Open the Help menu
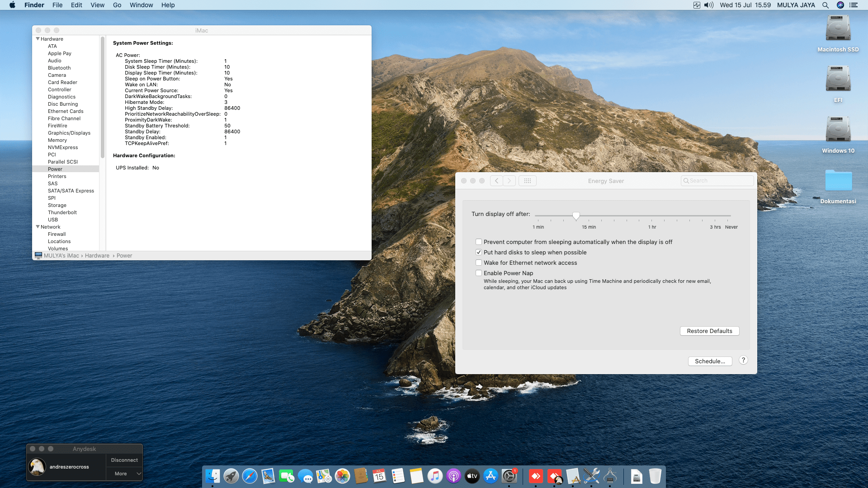 click(168, 5)
